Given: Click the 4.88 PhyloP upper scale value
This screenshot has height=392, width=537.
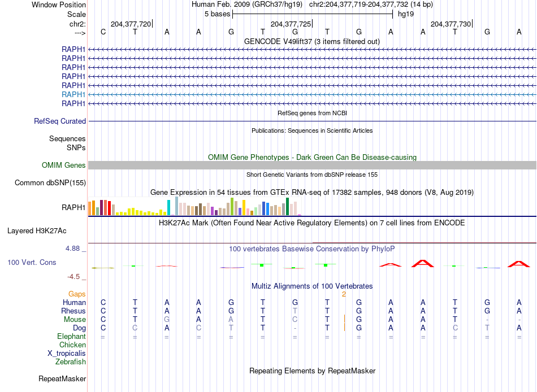Looking at the screenshot, I should 72,248.
